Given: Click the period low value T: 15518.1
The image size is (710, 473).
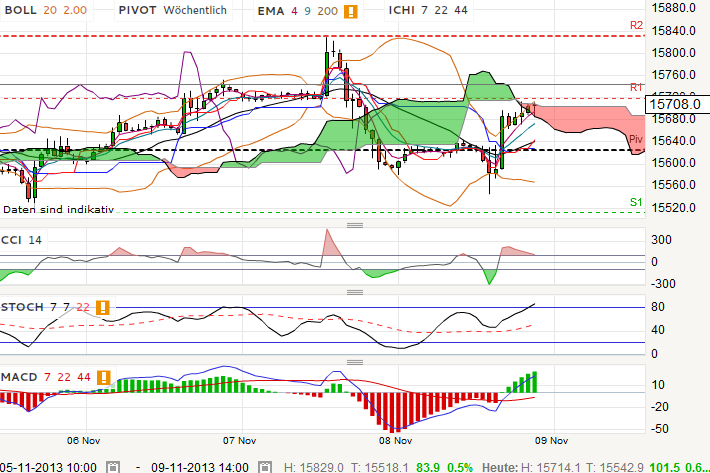Looking at the screenshot, I should 380,467.
